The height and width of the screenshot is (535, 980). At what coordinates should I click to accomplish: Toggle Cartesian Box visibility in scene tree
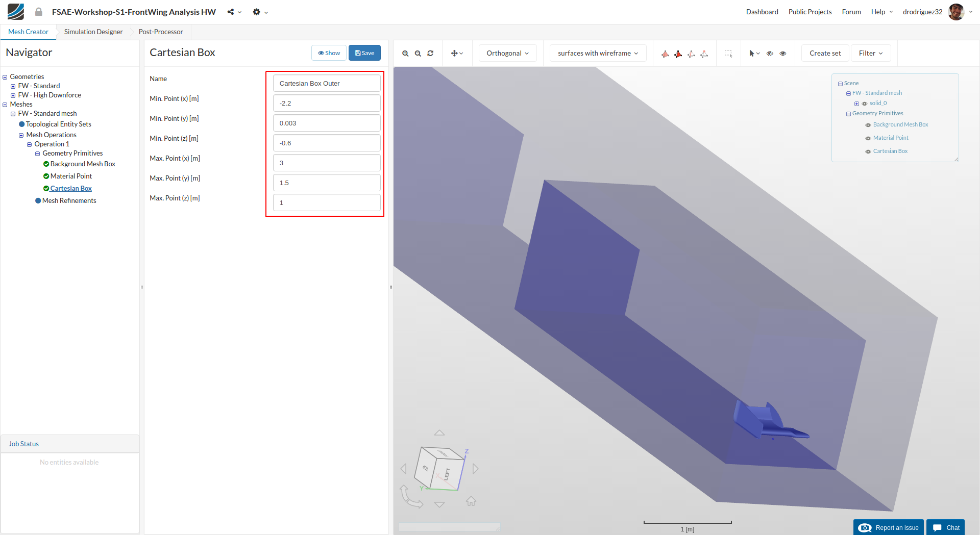click(x=868, y=151)
